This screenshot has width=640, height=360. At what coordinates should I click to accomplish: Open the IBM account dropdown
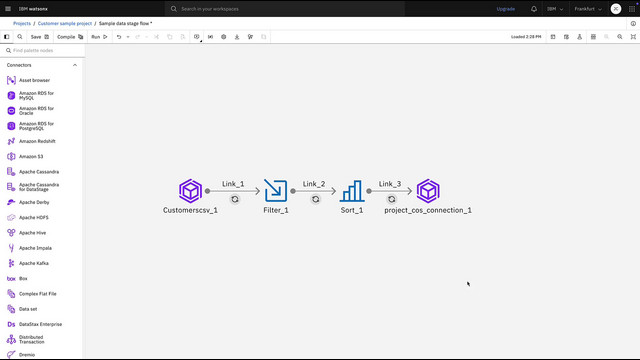coord(555,9)
